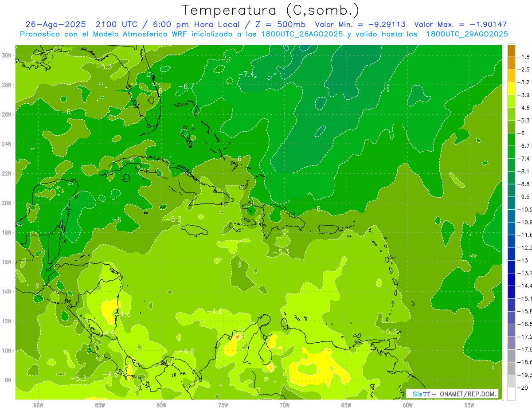Click the "60W" longitude axis label

408,405
